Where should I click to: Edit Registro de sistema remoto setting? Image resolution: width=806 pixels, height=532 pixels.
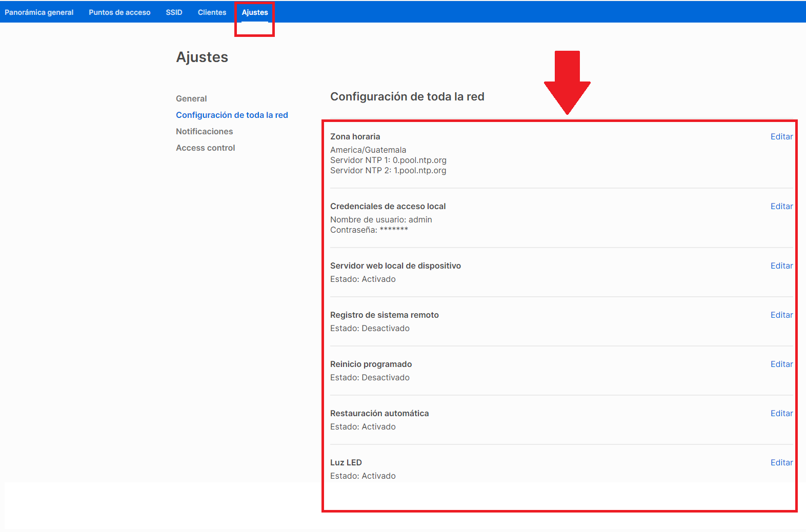point(781,315)
